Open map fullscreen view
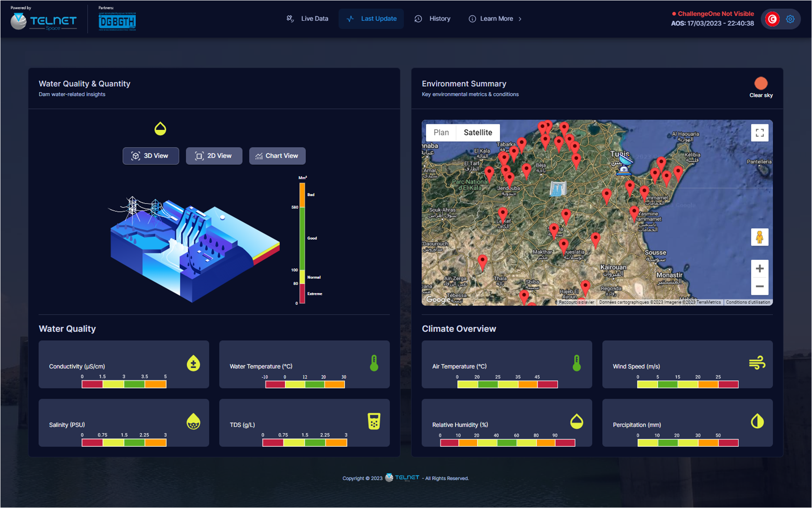This screenshot has width=812, height=508. tap(759, 133)
